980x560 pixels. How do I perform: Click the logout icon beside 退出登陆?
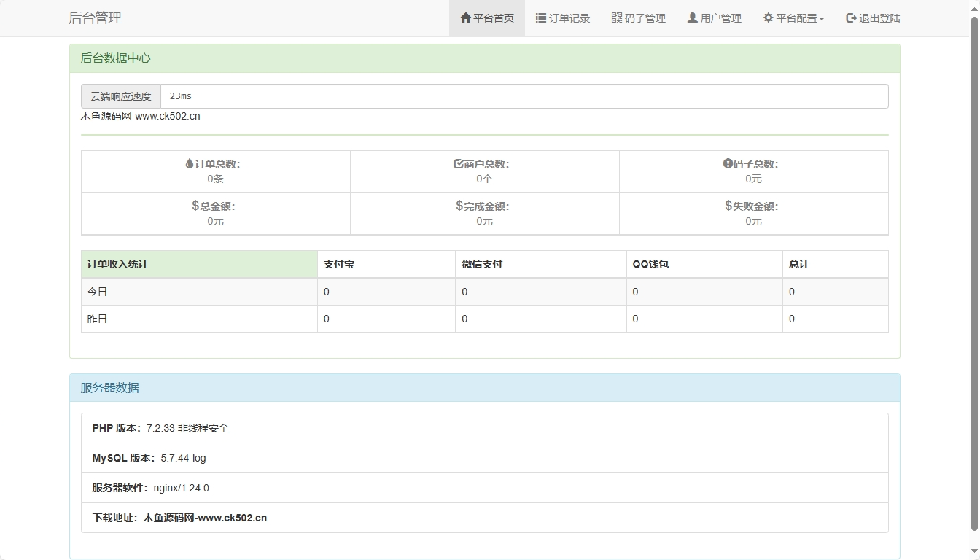851,18
